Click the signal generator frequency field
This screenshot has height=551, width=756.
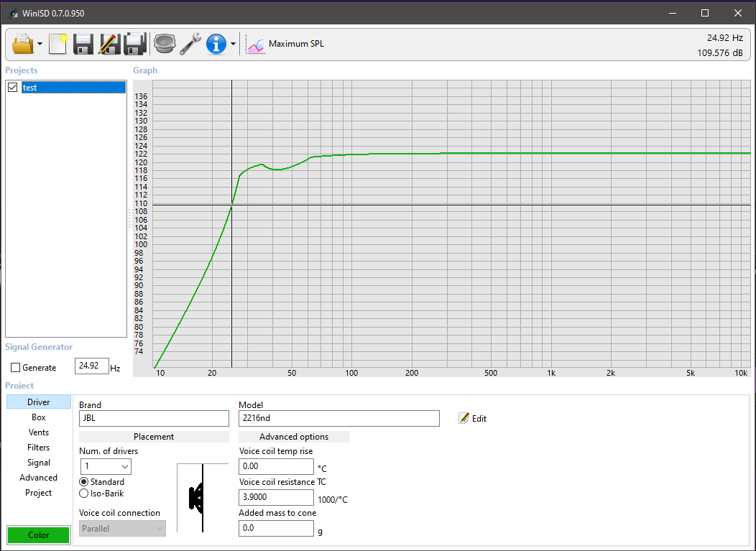click(91, 366)
